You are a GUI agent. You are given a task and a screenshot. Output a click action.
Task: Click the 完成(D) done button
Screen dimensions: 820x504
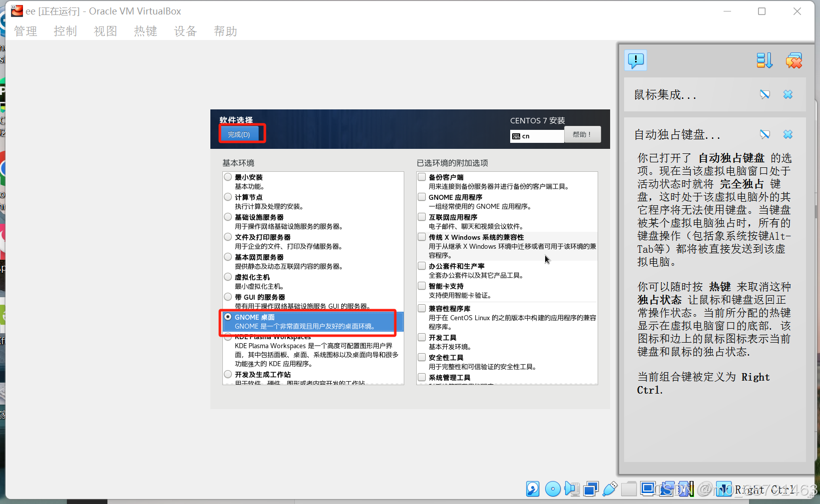coord(239,134)
